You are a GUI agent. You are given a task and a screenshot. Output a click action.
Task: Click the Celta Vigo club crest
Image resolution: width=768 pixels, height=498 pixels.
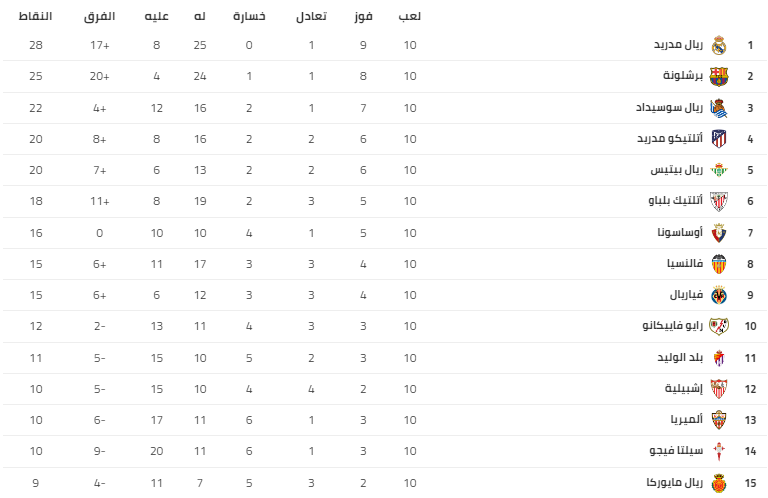tap(718, 451)
